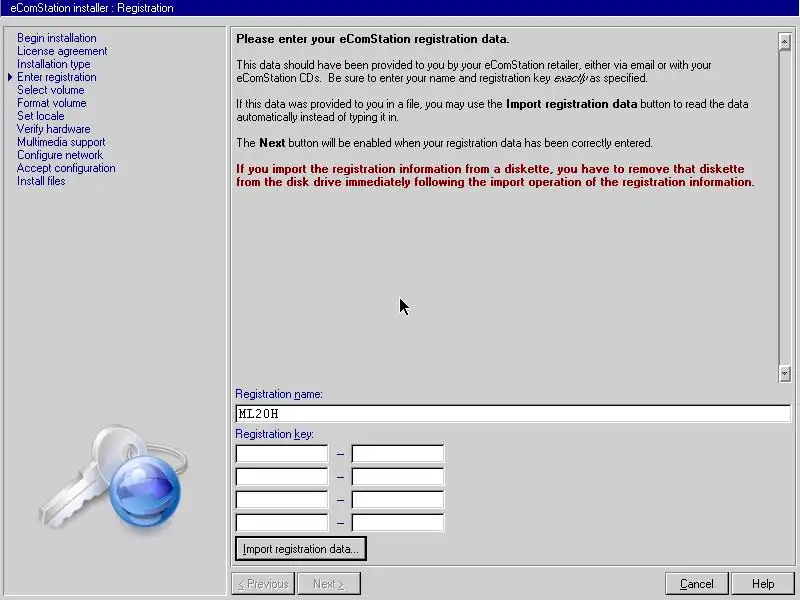Click the current-step arrow marker beside Enter registration
The image size is (800, 600).
click(10, 77)
